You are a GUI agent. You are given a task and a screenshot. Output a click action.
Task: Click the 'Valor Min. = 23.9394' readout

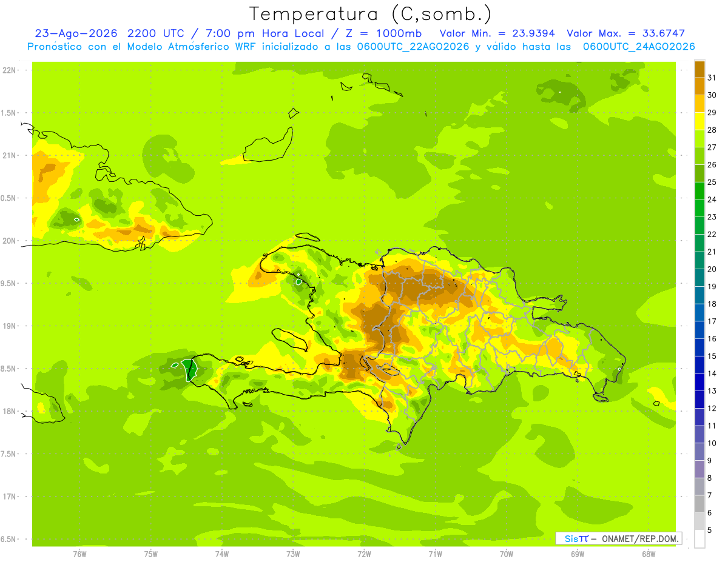click(497, 33)
